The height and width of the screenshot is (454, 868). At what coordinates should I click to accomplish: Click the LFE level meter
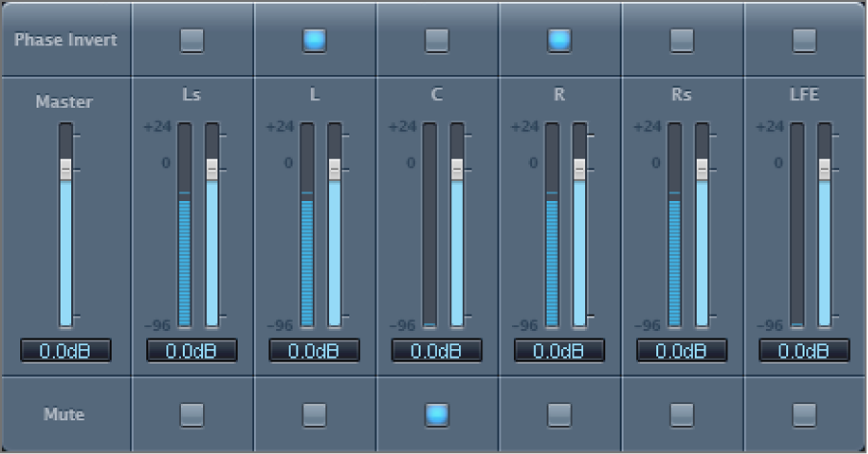coord(797,225)
